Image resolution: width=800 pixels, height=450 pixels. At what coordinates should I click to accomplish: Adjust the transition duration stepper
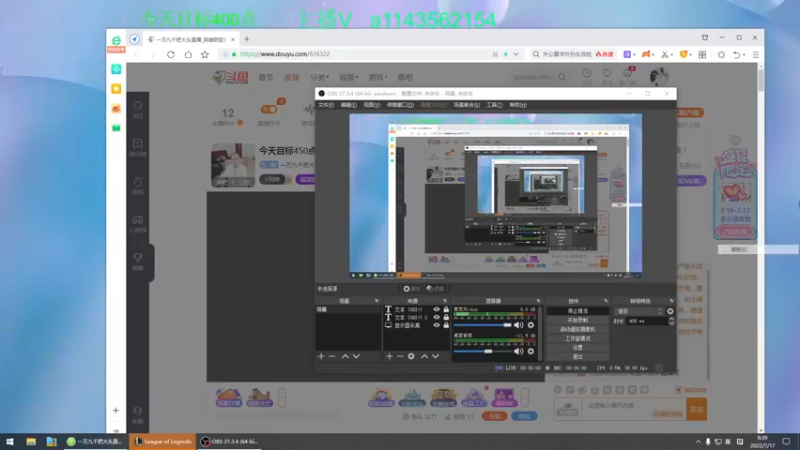[671, 321]
